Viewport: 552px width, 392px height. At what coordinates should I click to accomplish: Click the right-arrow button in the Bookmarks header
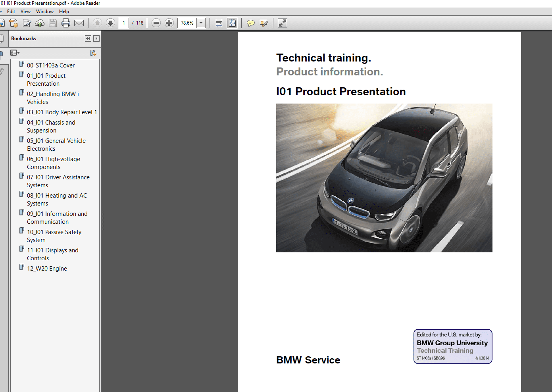point(96,38)
